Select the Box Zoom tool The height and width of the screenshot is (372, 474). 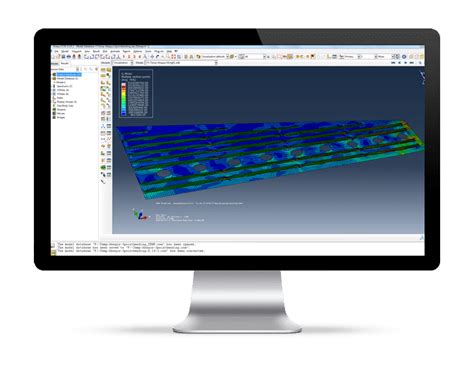coord(168,57)
